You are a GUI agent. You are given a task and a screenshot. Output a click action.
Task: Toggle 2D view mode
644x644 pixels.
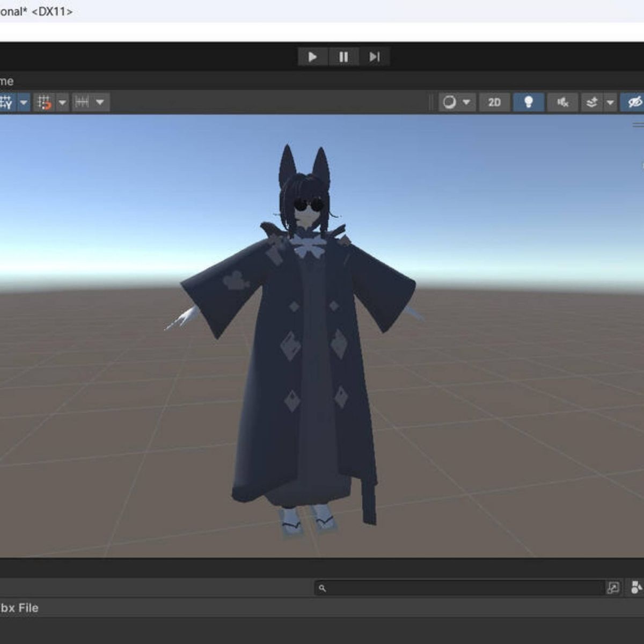click(494, 102)
